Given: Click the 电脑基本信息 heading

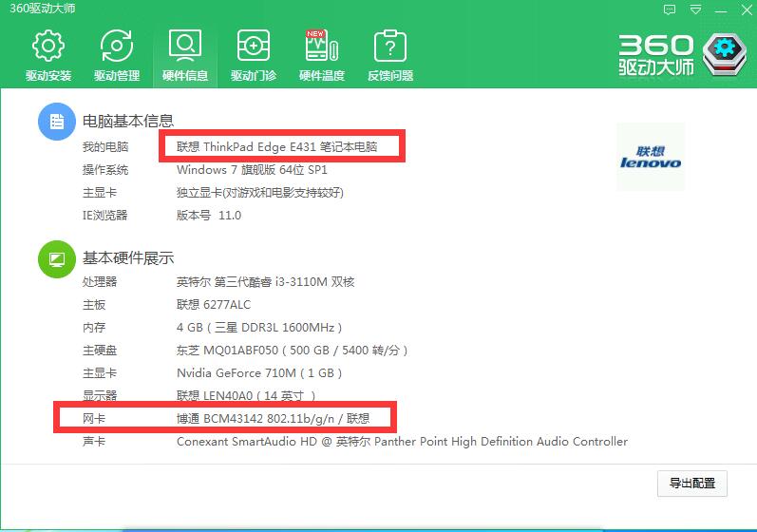Looking at the screenshot, I should coord(128,121).
